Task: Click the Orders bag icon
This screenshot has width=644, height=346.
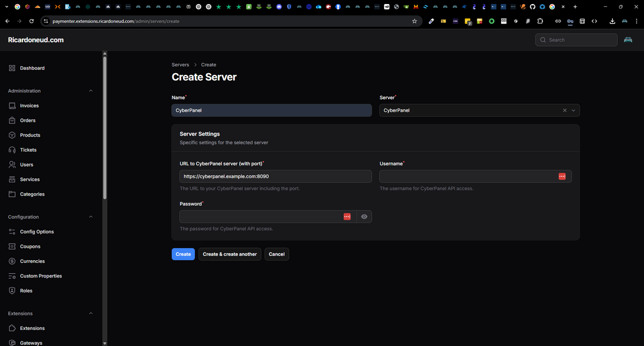Action: (12, 121)
